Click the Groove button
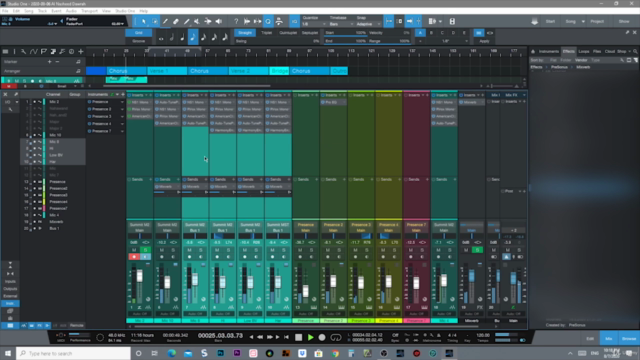The width and height of the screenshot is (640, 360). [139, 41]
